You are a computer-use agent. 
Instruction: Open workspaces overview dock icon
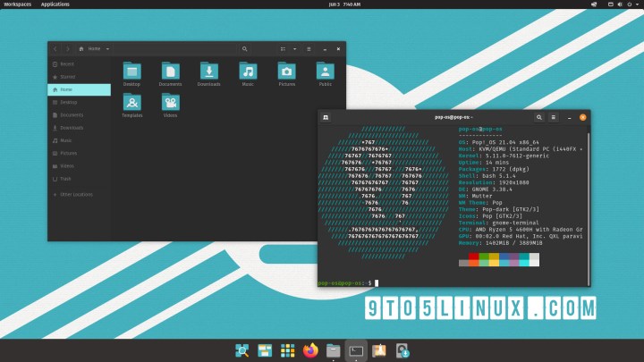coord(265,350)
